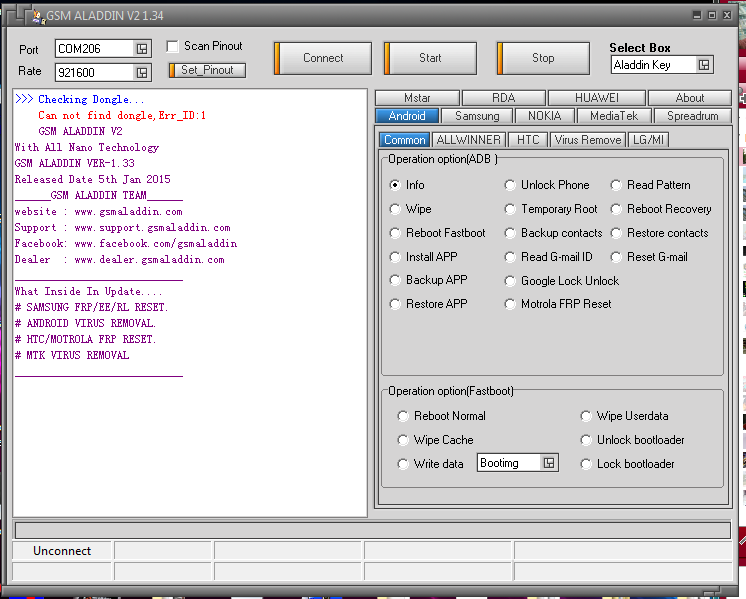This screenshot has width=746, height=599.
Task: Click the 'Checking Dongle' log line
Action: click(79, 99)
